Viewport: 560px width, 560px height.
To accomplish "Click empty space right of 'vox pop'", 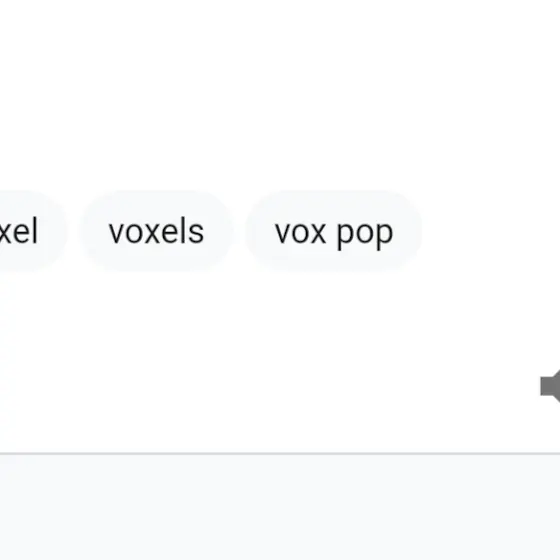I will [x=491, y=231].
